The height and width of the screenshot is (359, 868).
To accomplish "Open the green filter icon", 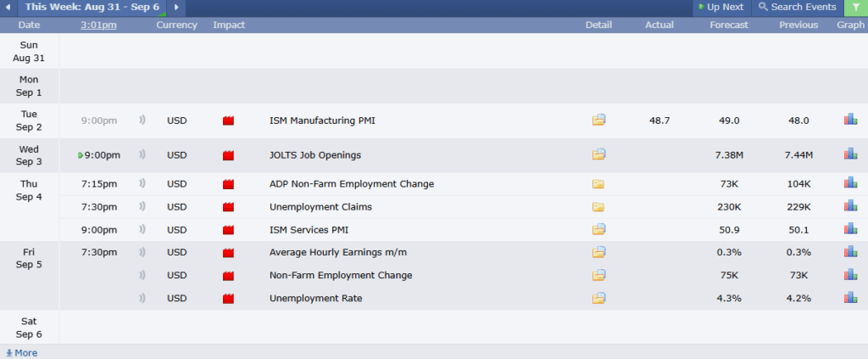I will (x=856, y=8).
